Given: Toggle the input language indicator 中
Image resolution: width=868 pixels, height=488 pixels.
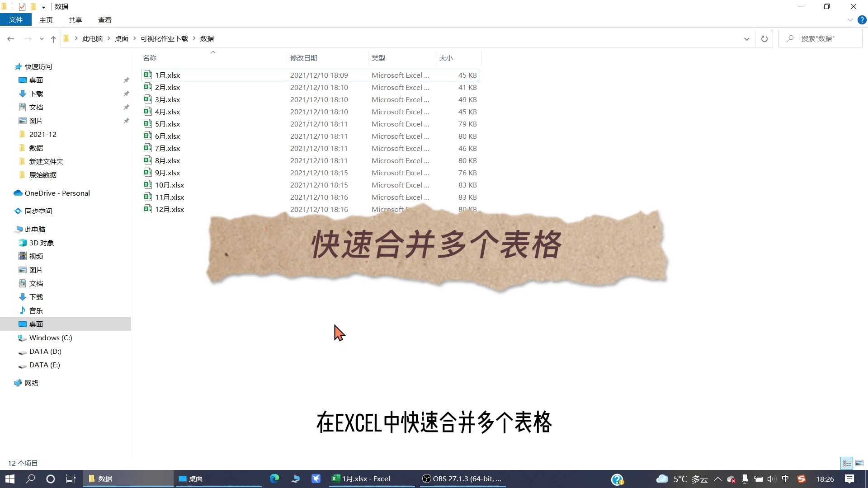Looking at the screenshot, I should [785, 479].
